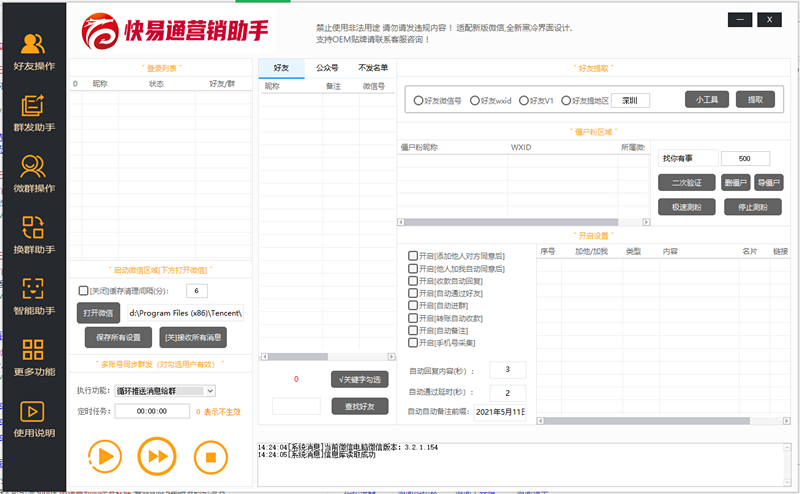Click the 提取 button
The width and height of the screenshot is (800, 494).
click(x=755, y=100)
